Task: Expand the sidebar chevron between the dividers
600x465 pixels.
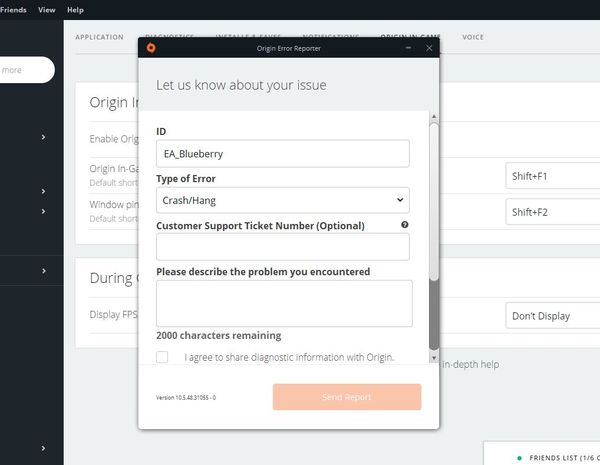Action: pos(43,271)
